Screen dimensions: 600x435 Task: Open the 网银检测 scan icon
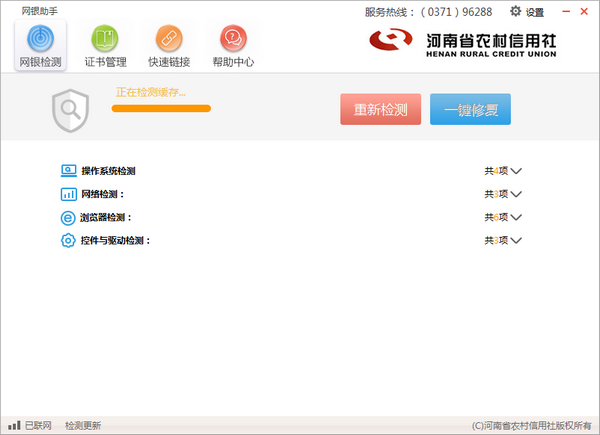coord(41,39)
